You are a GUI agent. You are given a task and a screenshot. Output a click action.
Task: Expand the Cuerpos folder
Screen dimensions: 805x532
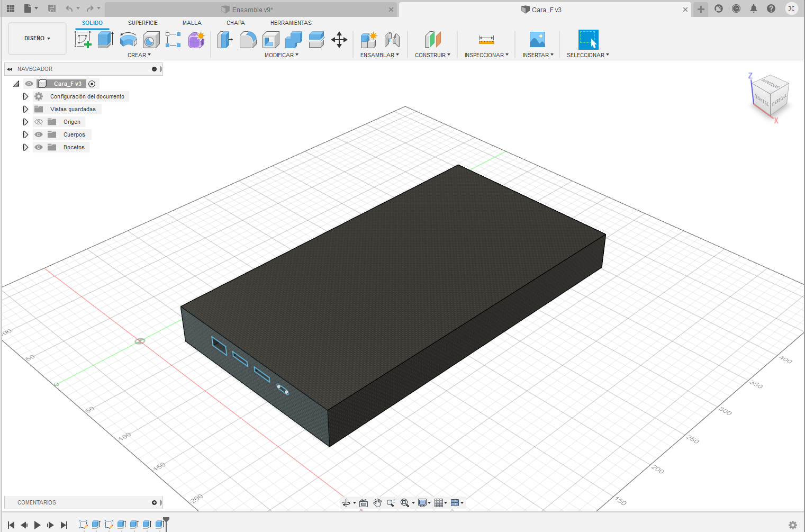click(x=25, y=134)
